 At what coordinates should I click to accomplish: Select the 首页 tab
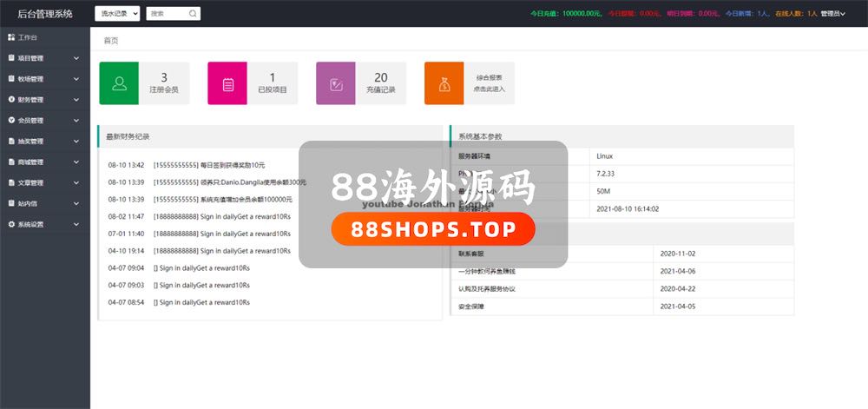coord(111,41)
